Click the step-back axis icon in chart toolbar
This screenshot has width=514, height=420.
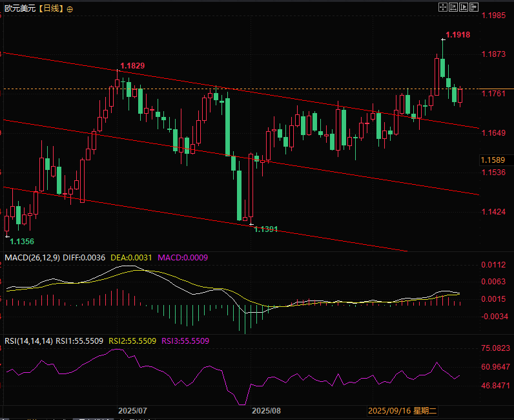pos(453,7)
